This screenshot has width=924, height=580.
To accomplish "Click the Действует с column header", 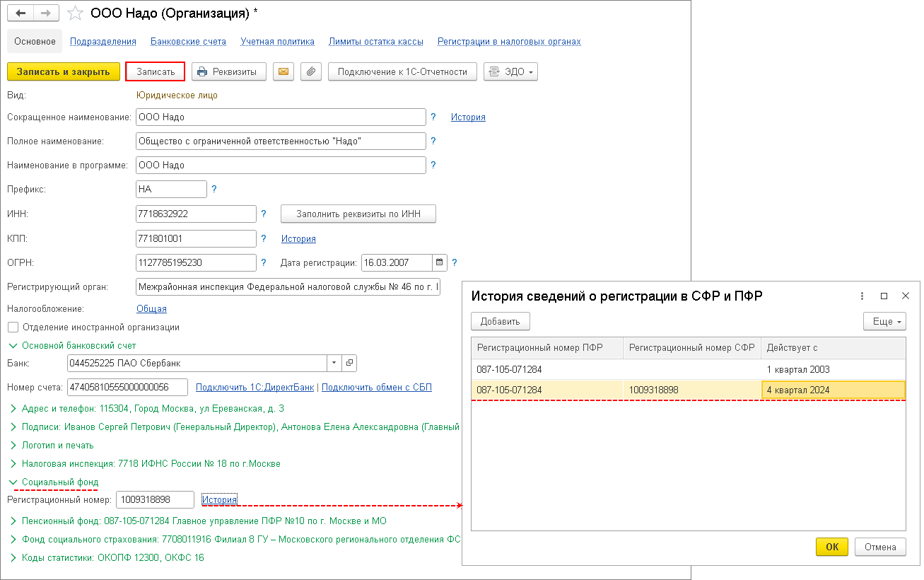I will click(834, 348).
